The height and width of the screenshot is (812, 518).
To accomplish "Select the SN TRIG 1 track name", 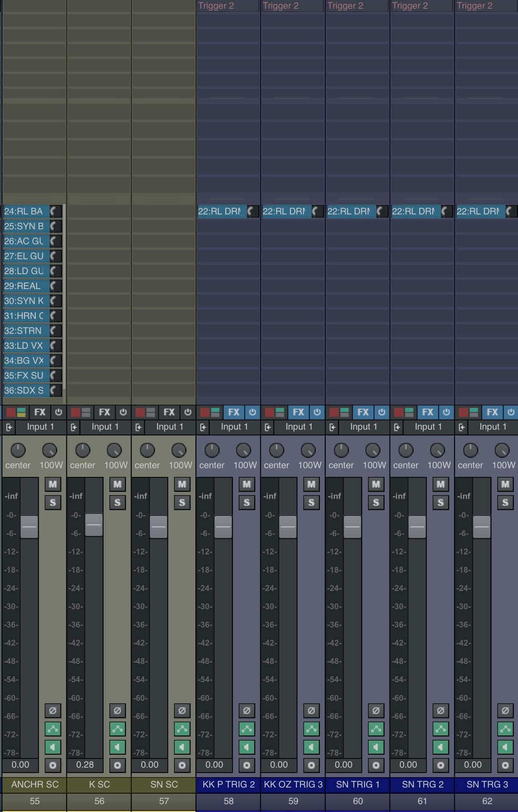I will coord(358,784).
